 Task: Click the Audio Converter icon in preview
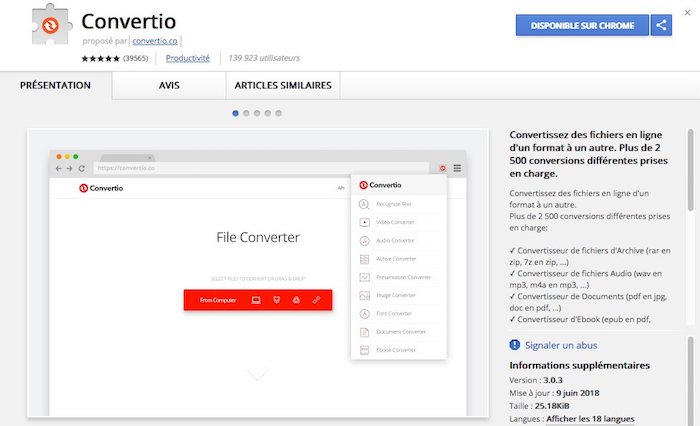364,241
